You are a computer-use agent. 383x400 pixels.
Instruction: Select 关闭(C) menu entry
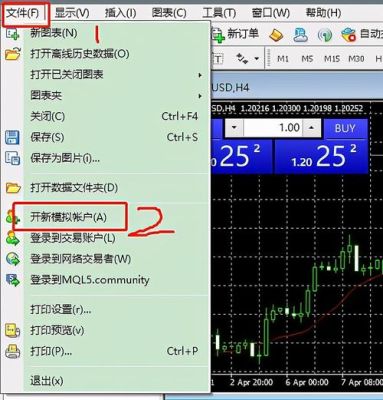point(117,116)
